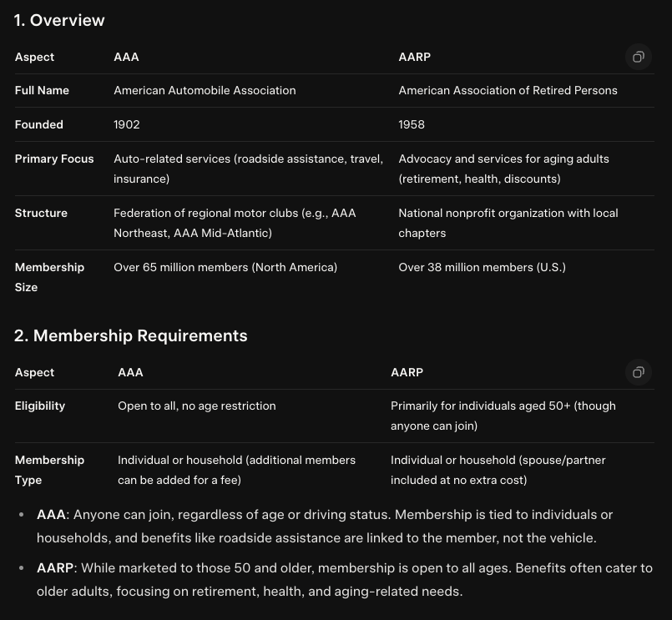Click the "Full Name" row label

42,90
